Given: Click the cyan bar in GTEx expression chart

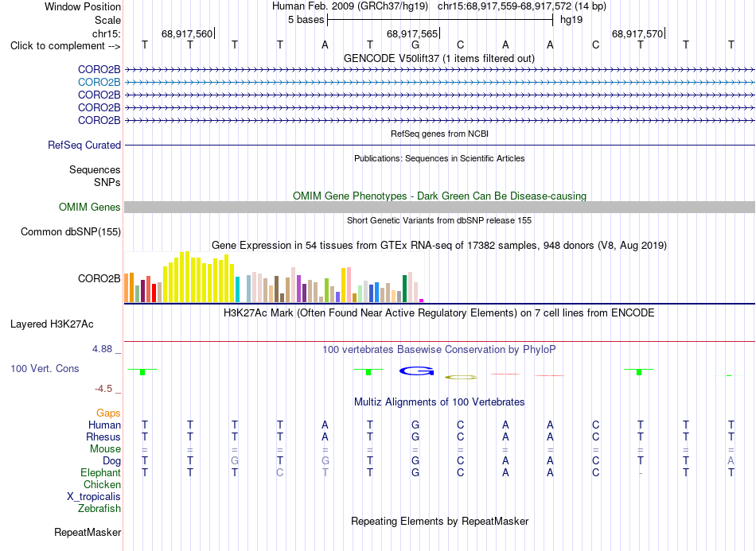Looking at the screenshot, I should 237,289.
